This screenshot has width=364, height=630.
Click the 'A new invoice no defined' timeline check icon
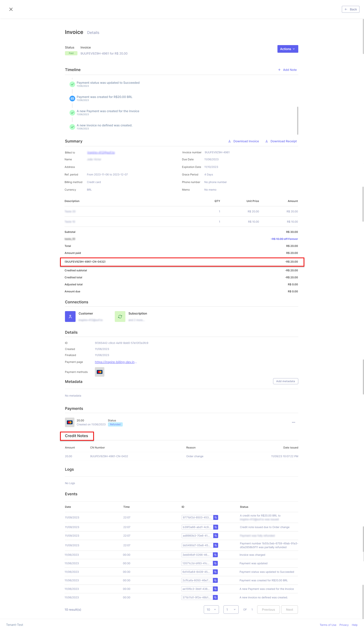click(x=72, y=127)
